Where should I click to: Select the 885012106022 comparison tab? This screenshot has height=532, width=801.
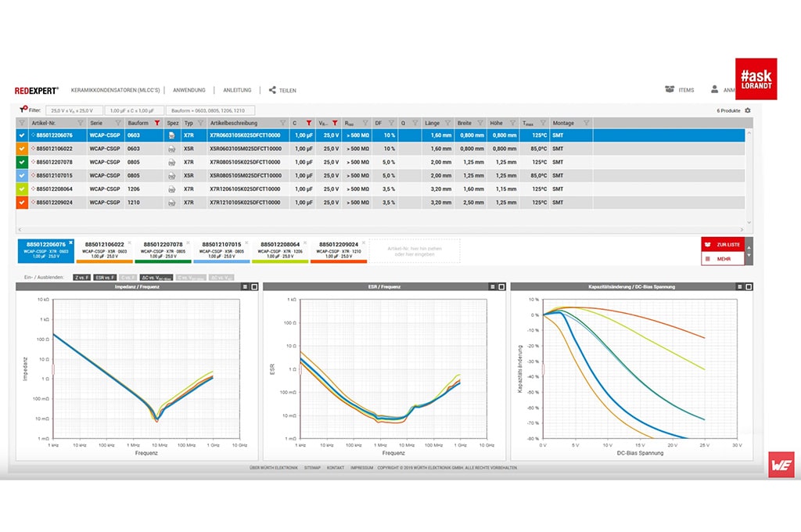(105, 250)
